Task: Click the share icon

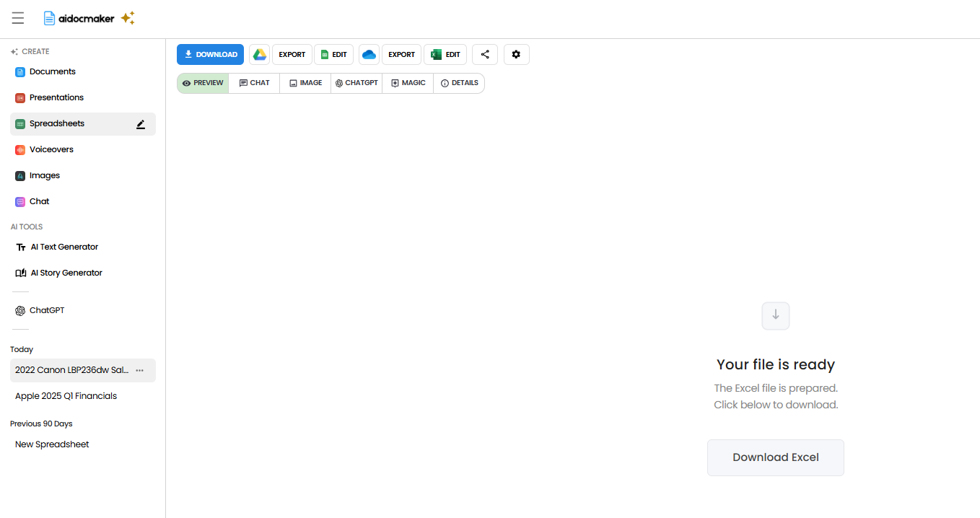Action: coord(485,54)
